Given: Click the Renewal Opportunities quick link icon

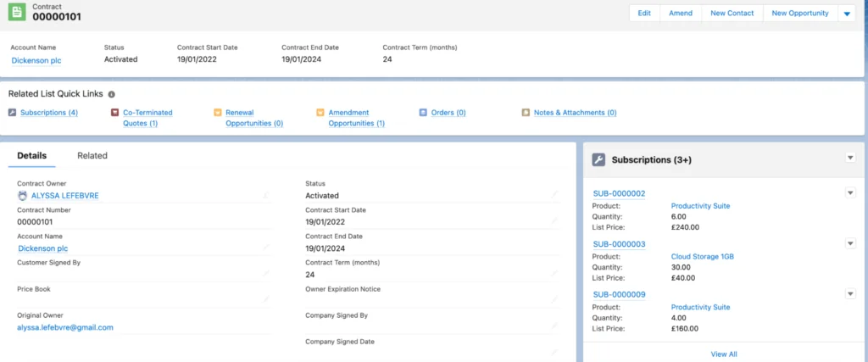Looking at the screenshot, I should coord(218,113).
